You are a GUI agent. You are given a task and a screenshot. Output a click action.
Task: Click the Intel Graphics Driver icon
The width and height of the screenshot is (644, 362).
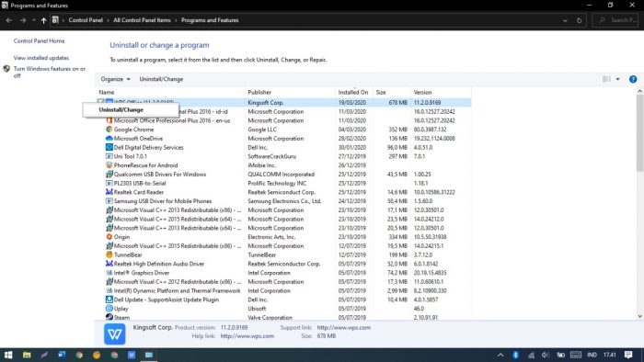point(109,273)
